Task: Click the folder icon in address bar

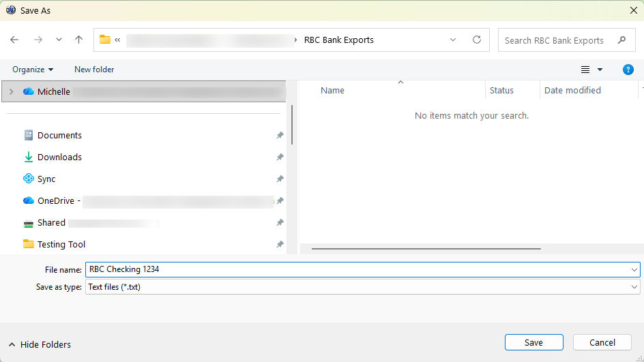Action: pos(105,40)
